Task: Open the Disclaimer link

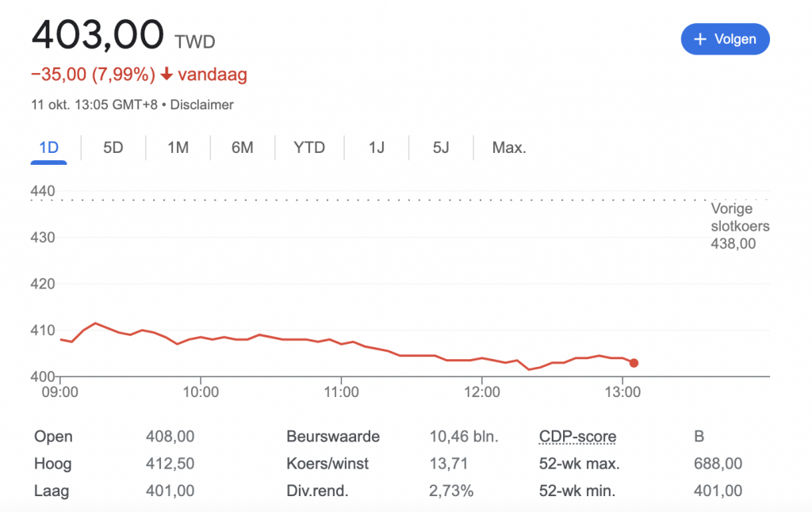Action: 202,105
